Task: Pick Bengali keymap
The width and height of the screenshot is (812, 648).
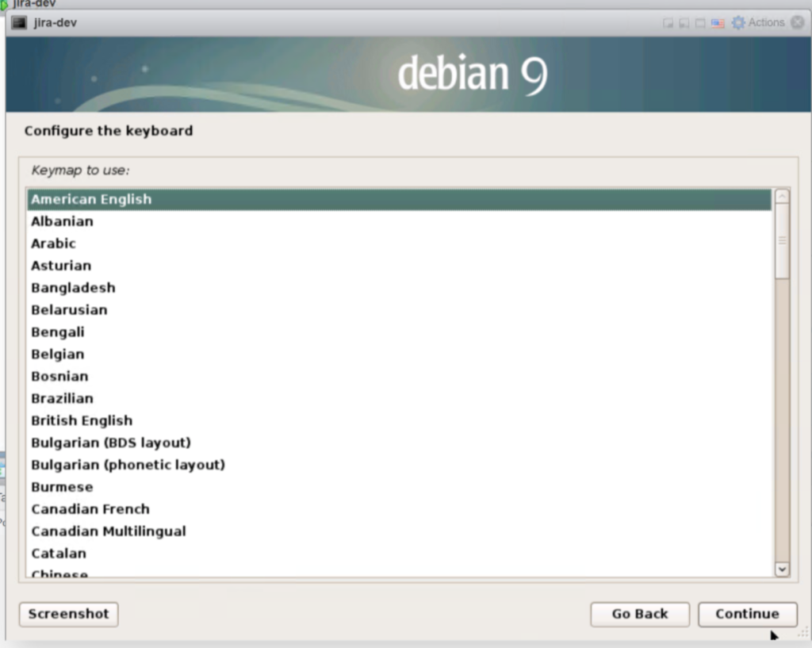Action: click(400, 332)
